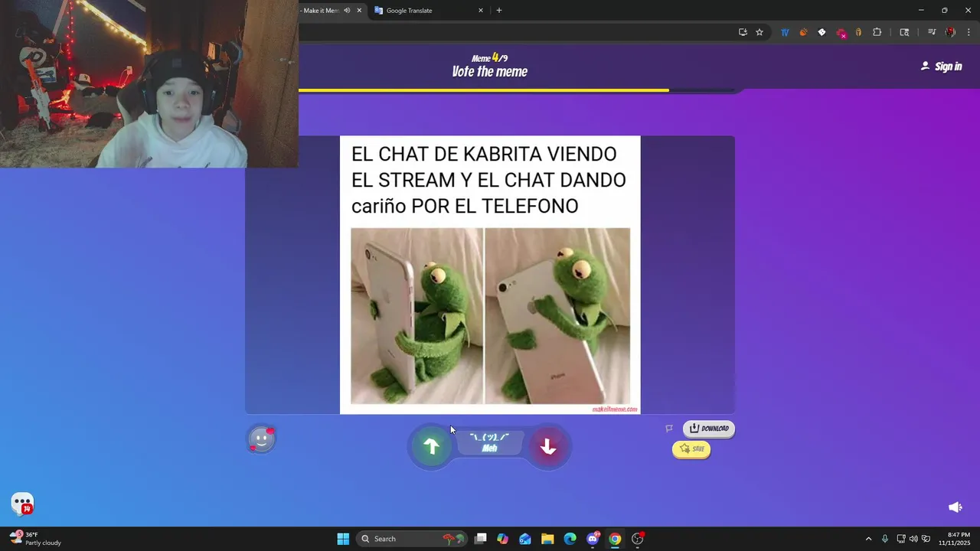Open the media controls icon
This screenshot has height=551, width=980.
(x=932, y=32)
